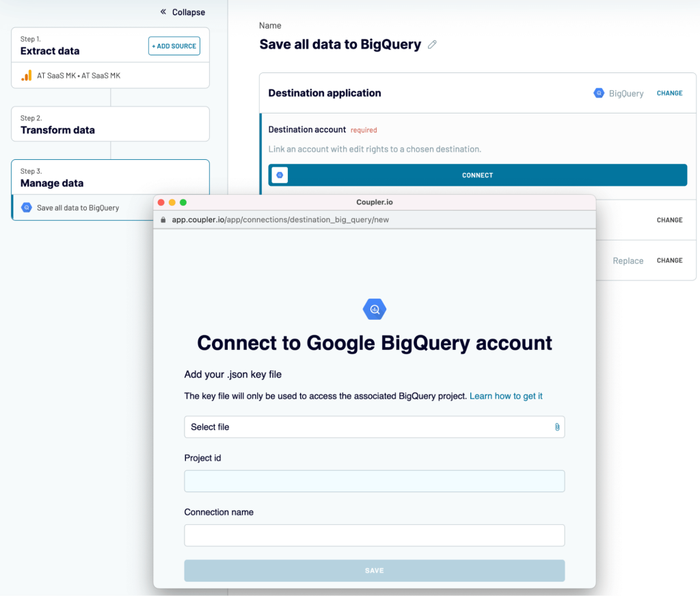Click BigQuery icon in Manage data step
Viewport: 700px width, 596px height.
tap(27, 208)
